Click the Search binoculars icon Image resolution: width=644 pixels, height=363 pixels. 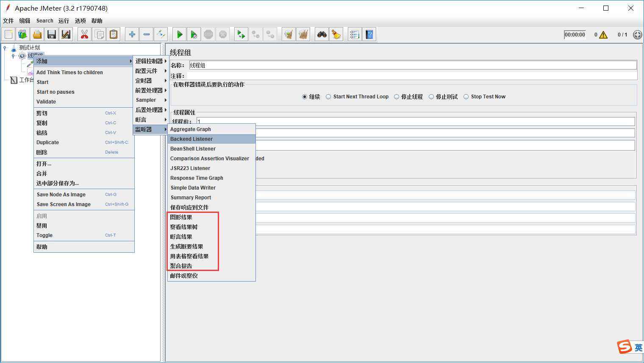point(322,34)
